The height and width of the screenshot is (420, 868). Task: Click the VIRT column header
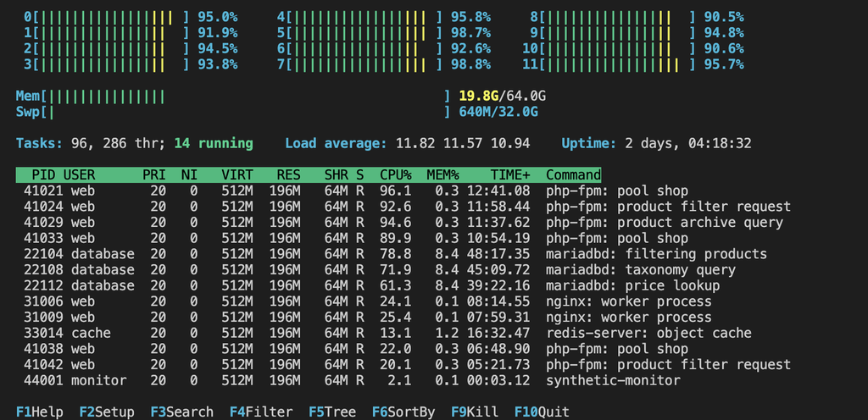pyautogui.click(x=237, y=175)
